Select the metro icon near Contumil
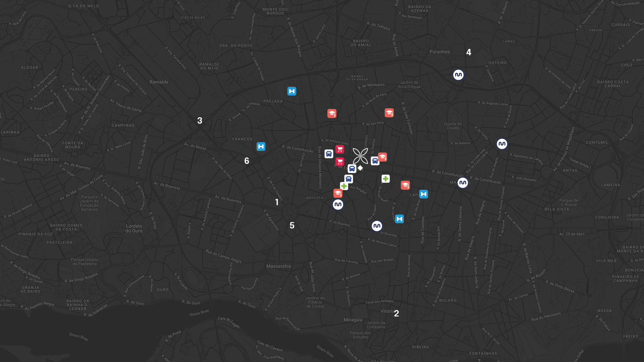 click(502, 144)
